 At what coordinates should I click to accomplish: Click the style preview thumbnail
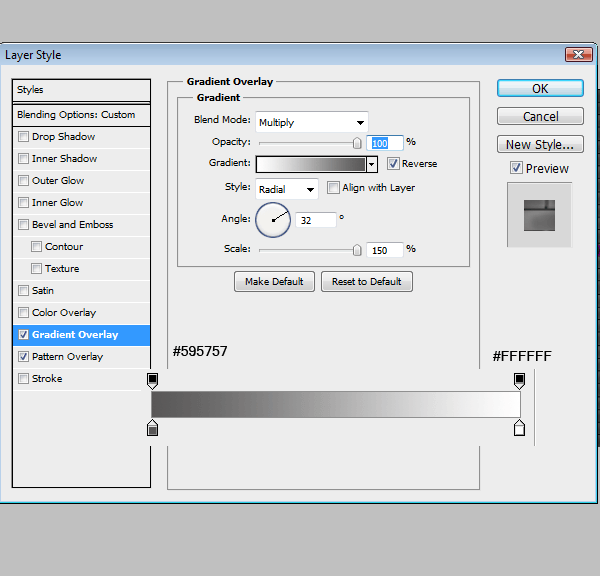pyautogui.click(x=539, y=215)
